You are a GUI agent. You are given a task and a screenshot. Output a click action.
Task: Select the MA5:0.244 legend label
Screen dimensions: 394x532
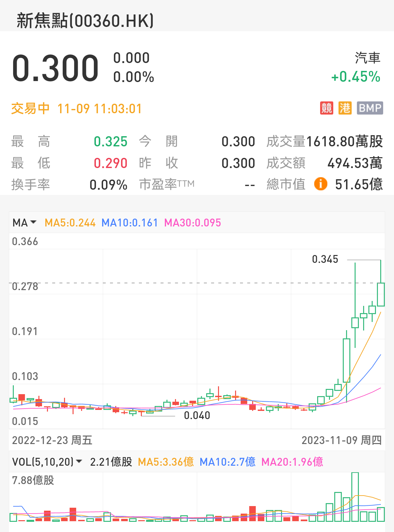pos(70,223)
